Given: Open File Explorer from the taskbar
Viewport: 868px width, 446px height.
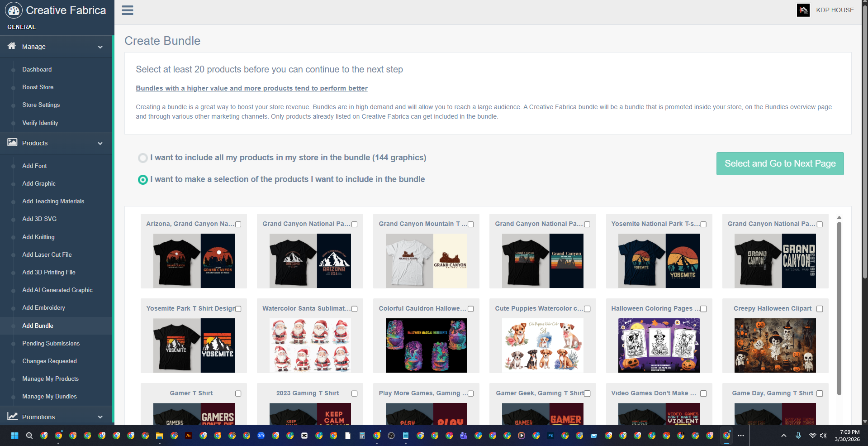Looking at the screenshot, I should [160, 436].
